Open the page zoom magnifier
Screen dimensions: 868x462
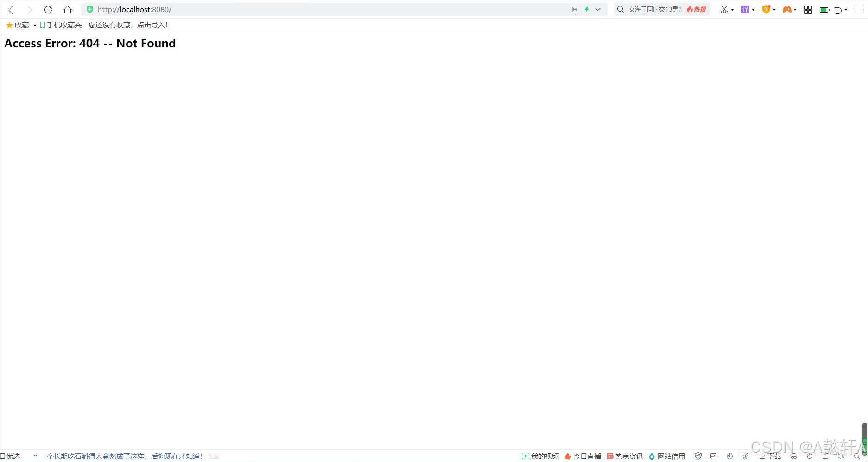[x=857, y=456]
